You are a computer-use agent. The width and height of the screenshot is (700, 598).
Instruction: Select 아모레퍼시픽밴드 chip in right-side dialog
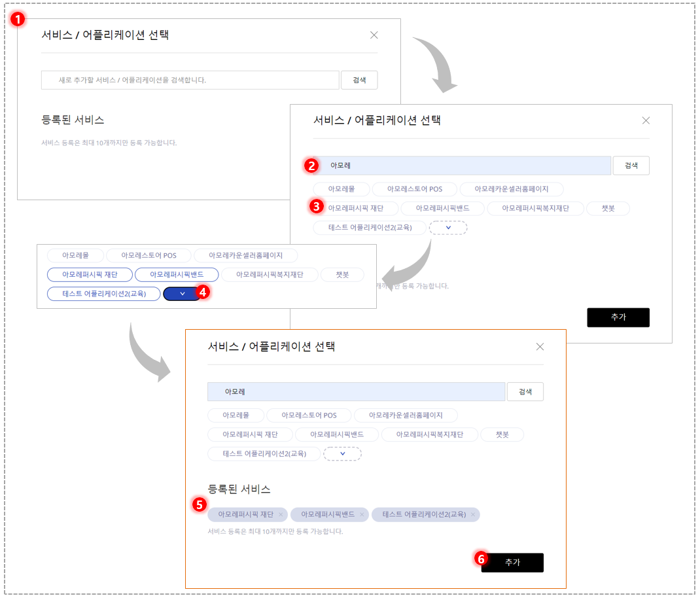[442, 209]
